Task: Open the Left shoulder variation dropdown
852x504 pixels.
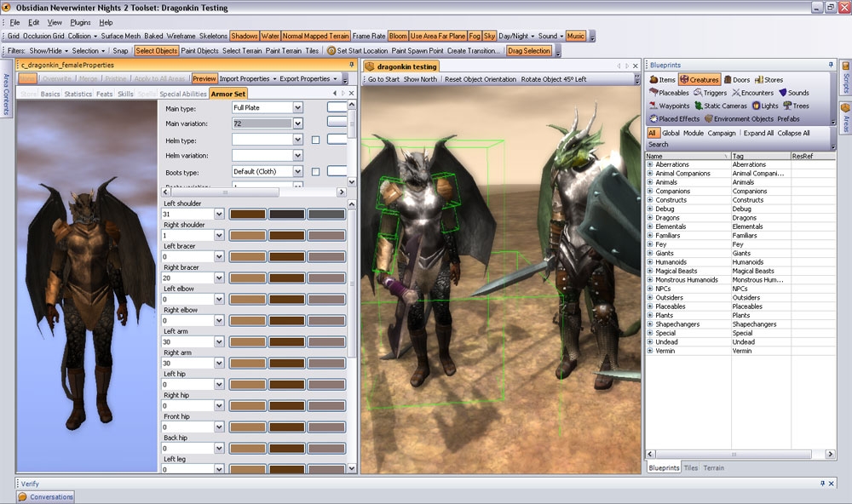Action: 219,214
